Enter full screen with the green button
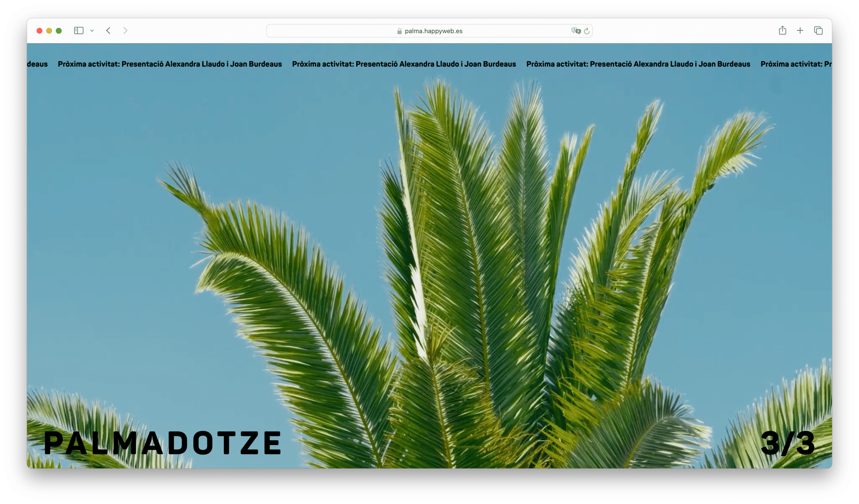This screenshot has height=504, width=859. click(59, 30)
